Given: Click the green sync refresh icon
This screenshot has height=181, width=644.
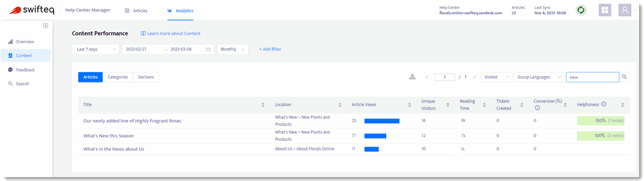Looking at the screenshot, I should tap(580, 10).
